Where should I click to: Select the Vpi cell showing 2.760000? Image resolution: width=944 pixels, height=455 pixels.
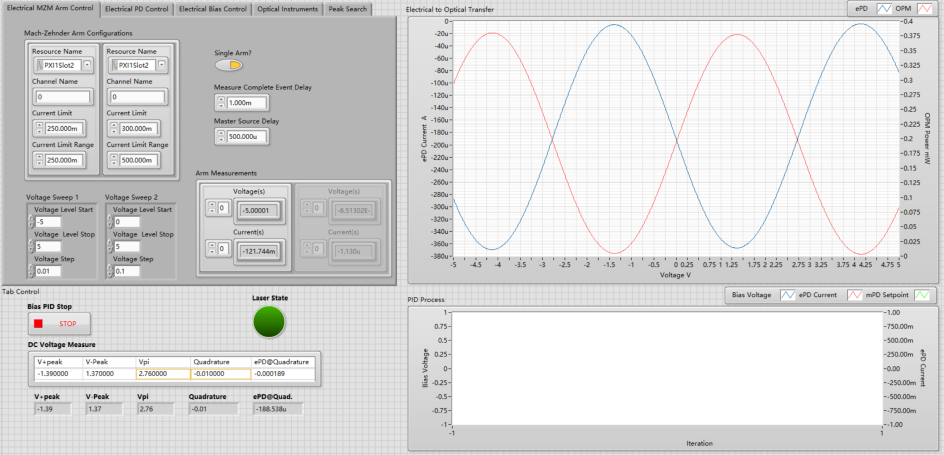pos(163,374)
